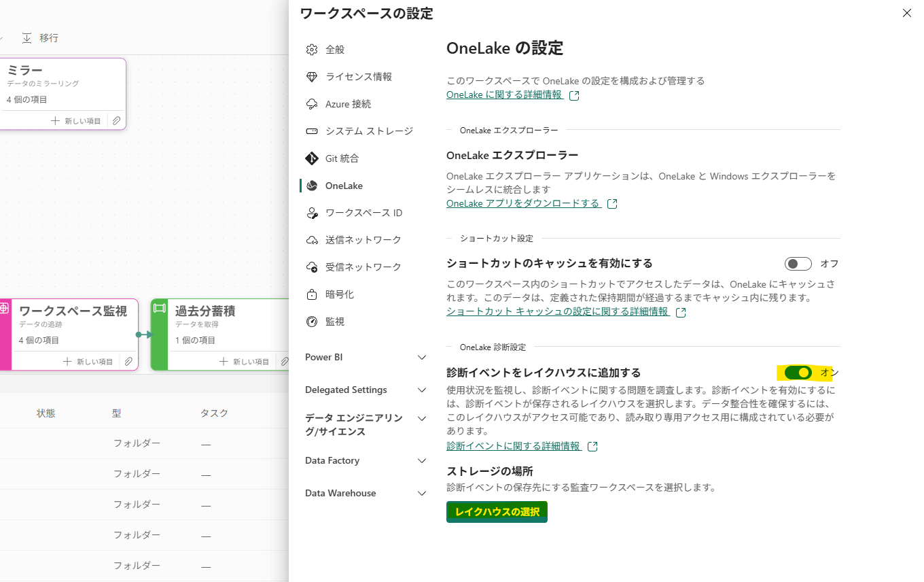Click the external link icon after 診断イベントに関する詳細情報
This screenshot has height=582, width=924.
592,447
